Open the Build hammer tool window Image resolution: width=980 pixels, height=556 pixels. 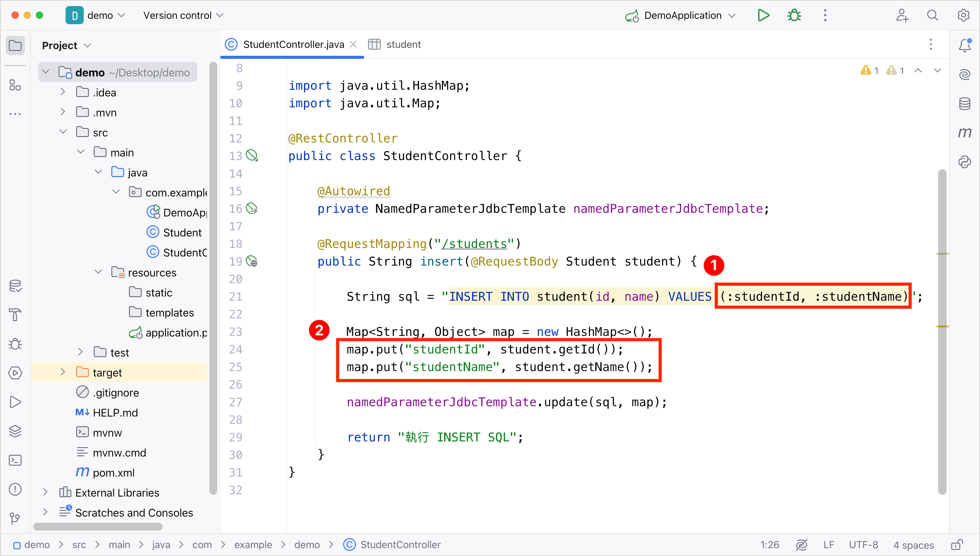pyautogui.click(x=15, y=315)
